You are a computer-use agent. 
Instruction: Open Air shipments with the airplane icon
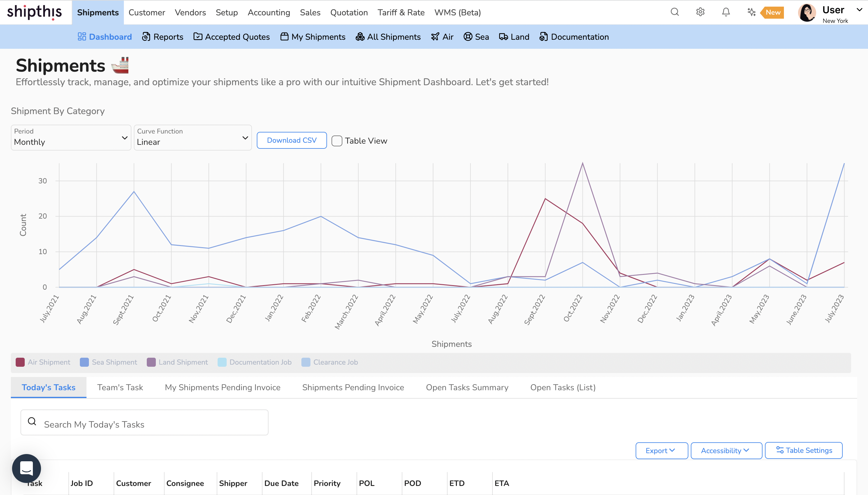tap(442, 37)
